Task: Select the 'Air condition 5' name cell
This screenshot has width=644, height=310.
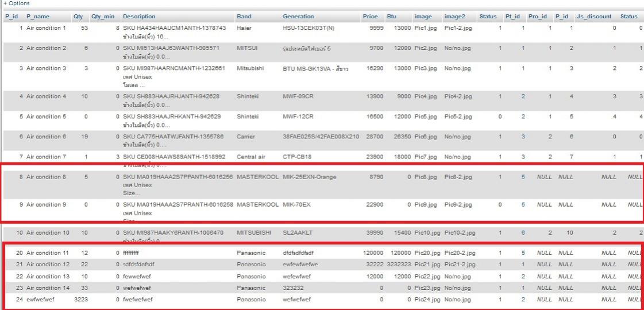Action: [x=46, y=117]
